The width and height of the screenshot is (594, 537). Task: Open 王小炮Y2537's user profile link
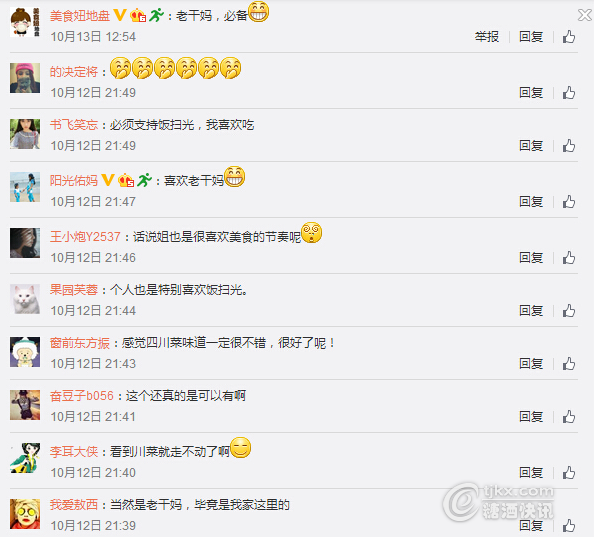click(x=85, y=237)
